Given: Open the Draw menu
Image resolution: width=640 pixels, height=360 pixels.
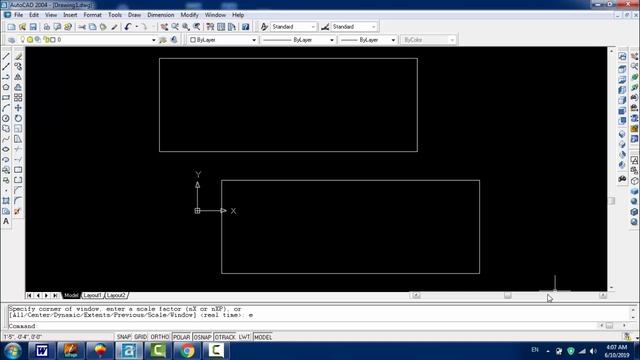Looking at the screenshot, I should [x=134, y=15].
